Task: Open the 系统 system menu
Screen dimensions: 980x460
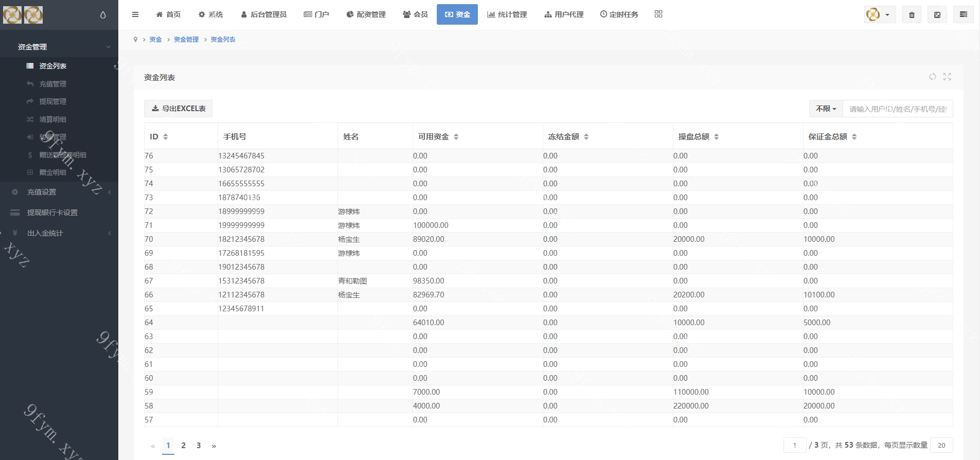Action: coord(210,14)
